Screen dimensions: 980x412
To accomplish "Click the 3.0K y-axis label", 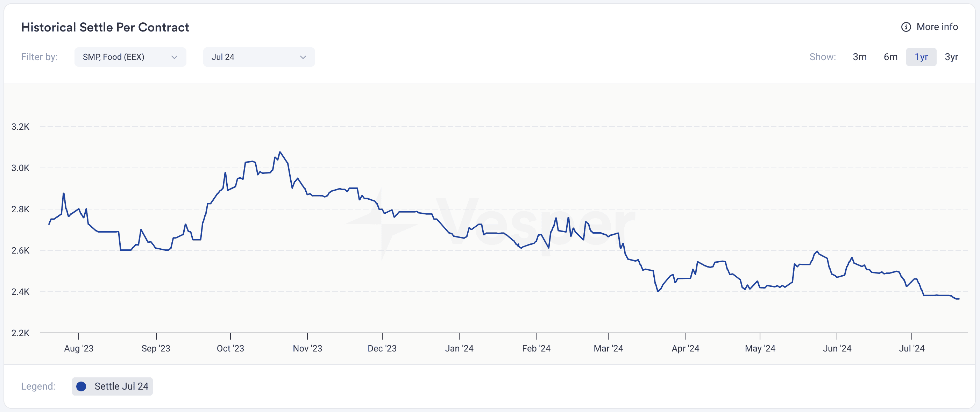I will (20, 168).
